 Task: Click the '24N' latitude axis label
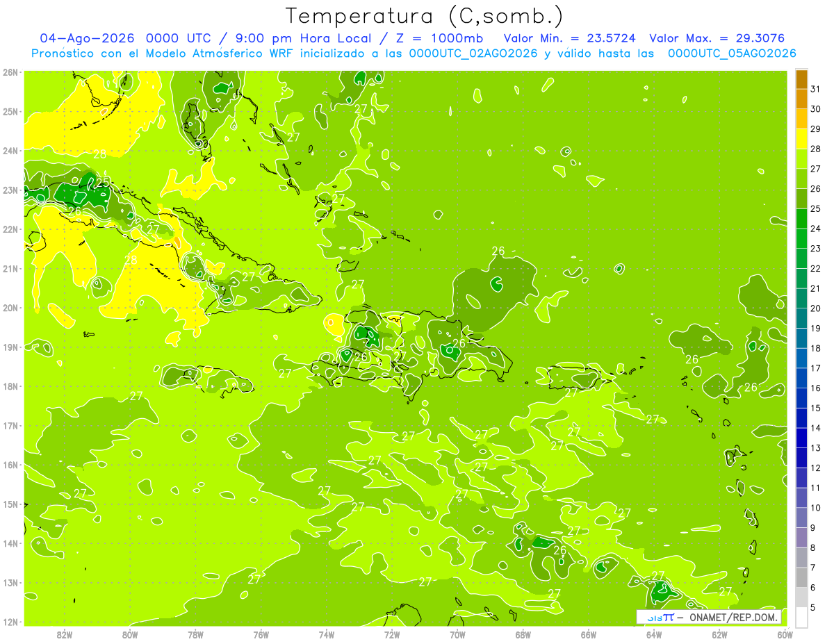pos(10,151)
